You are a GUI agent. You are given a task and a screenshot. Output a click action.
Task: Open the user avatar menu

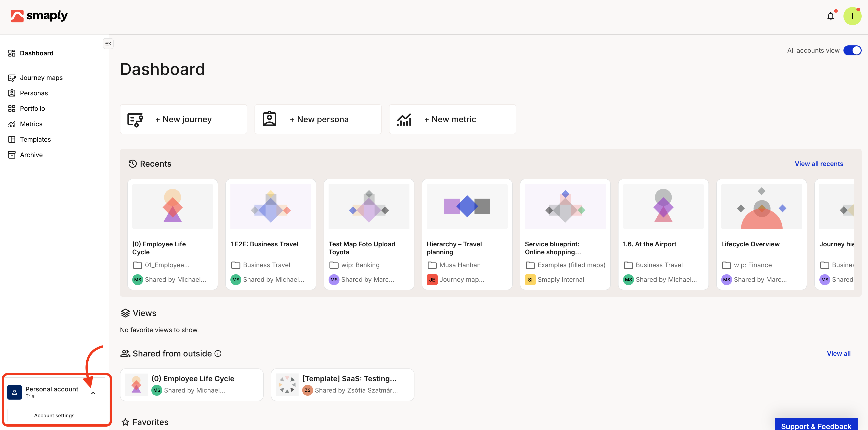point(852,16)
